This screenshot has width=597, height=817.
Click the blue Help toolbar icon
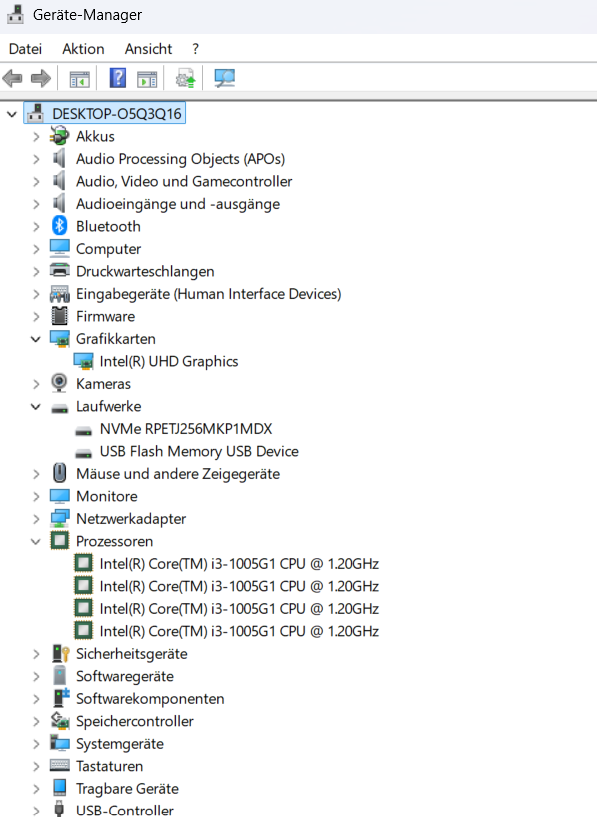(x=118, y=78)
